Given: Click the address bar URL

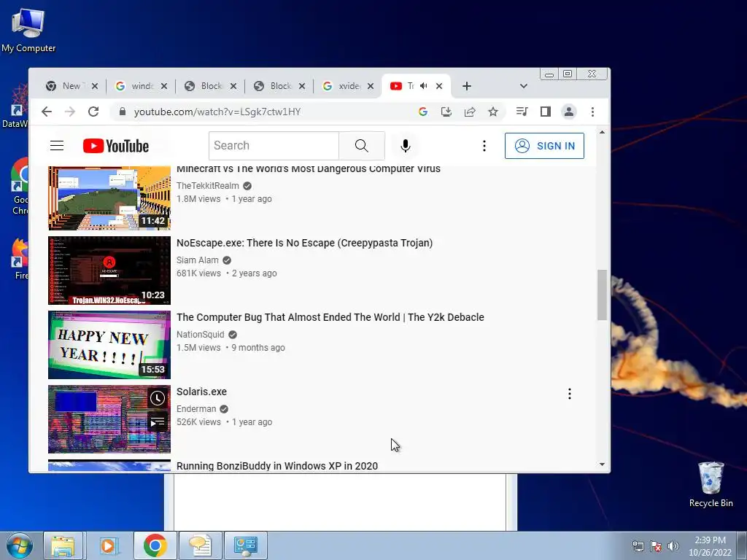Looking at the screenshot, I should point(217,112).
